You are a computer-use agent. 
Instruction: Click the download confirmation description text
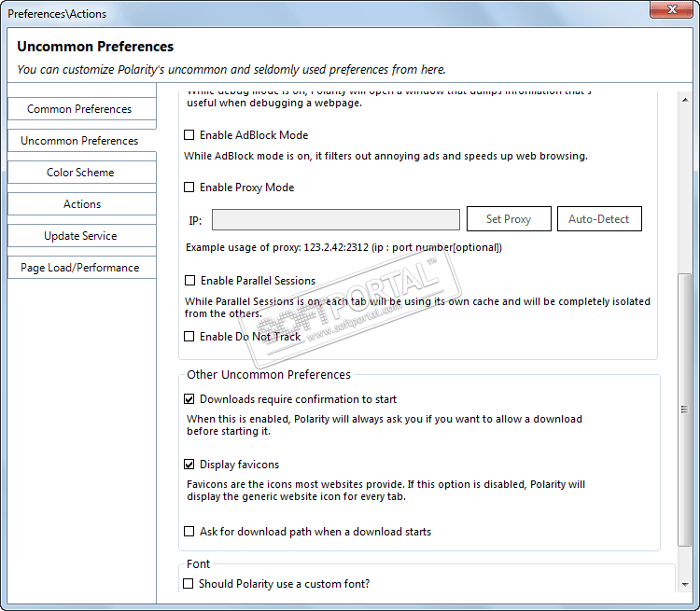tap(385, 424)
